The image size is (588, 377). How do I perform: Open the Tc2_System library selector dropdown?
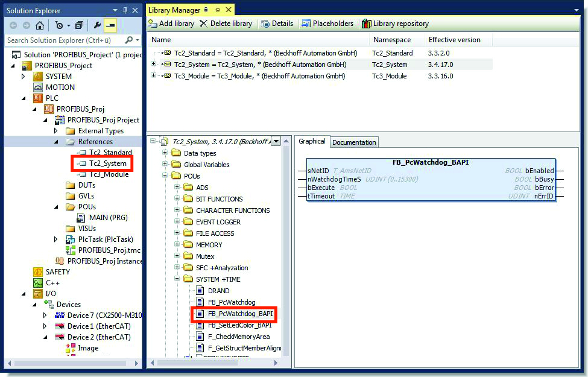pyautogui.click(x=276, y=141)
